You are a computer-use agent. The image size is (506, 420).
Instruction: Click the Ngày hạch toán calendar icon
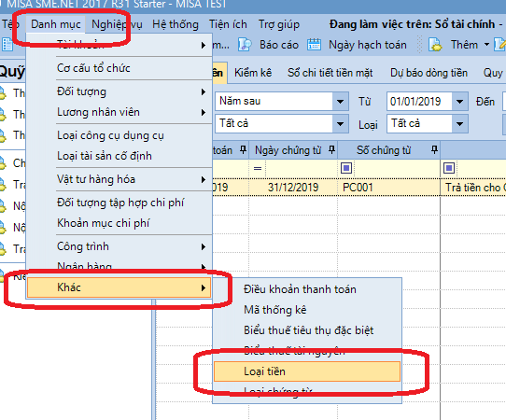click(314, 45)
